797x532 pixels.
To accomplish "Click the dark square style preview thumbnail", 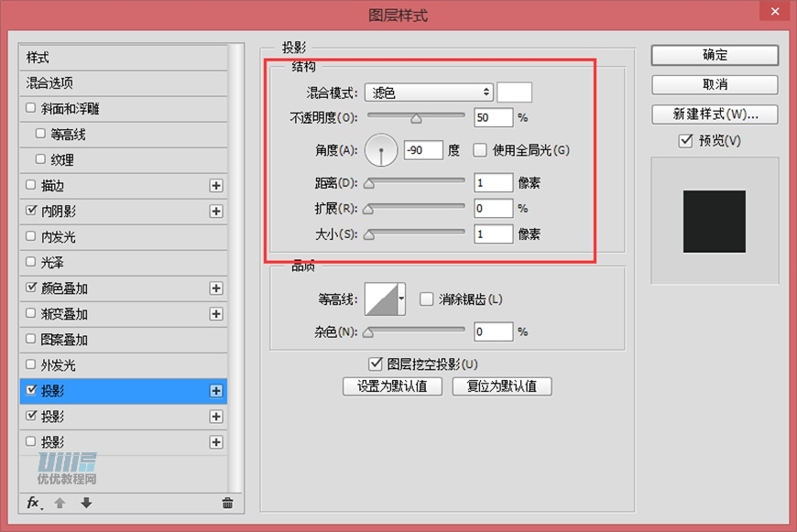I will click(x=715, y=222).
